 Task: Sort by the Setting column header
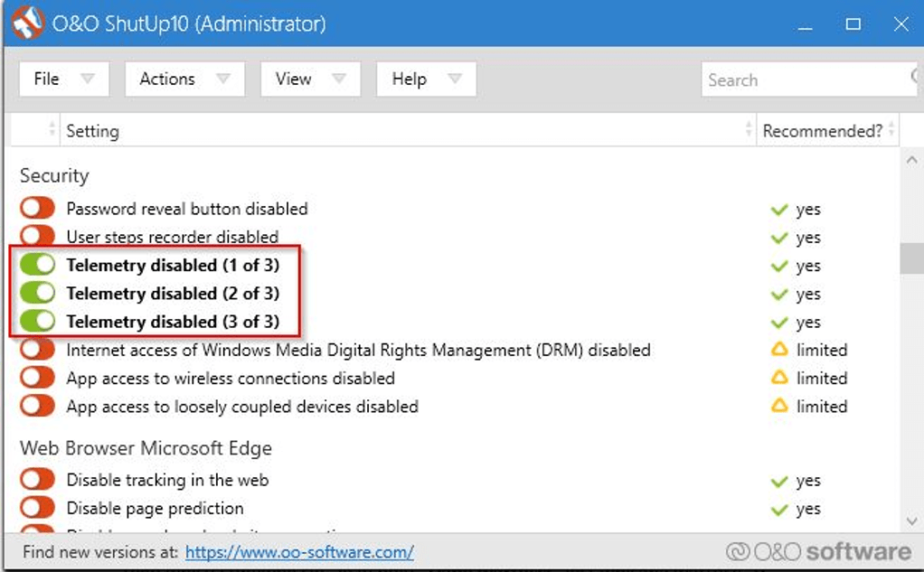pyautogui.click(x=92, y=131)
